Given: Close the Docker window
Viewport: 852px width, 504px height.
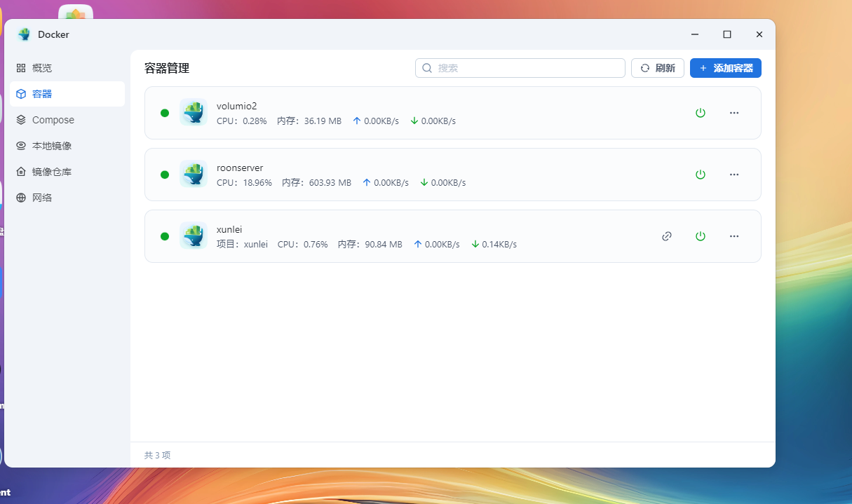Looking at the screenshot, I should pyautogui.click(x=759, y=34).
